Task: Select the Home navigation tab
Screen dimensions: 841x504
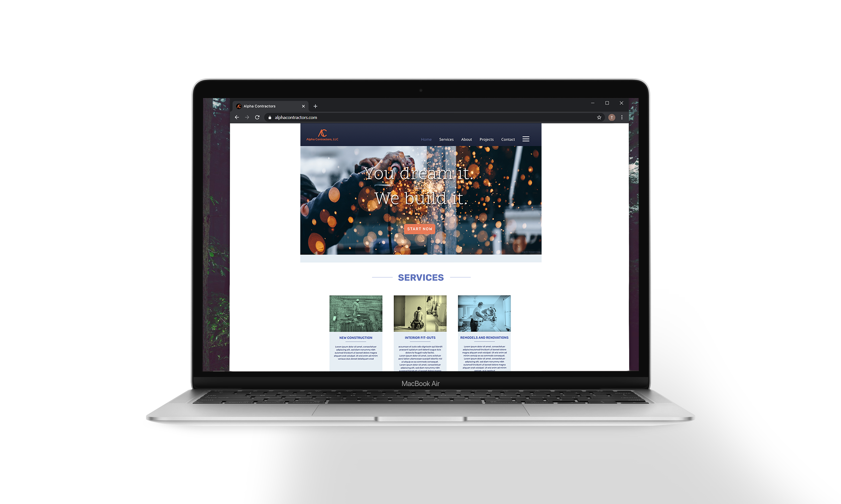Action: pyautogui.click(x=426, y=139)
